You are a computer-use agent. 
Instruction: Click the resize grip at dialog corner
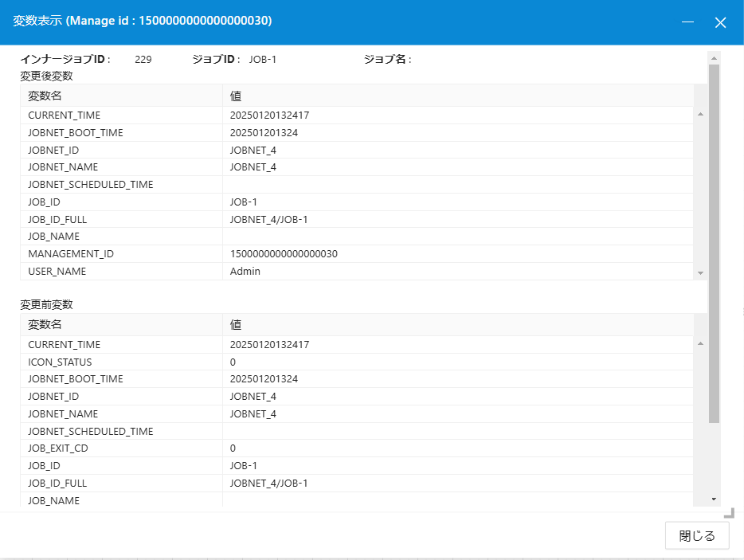tap(728, 513)
